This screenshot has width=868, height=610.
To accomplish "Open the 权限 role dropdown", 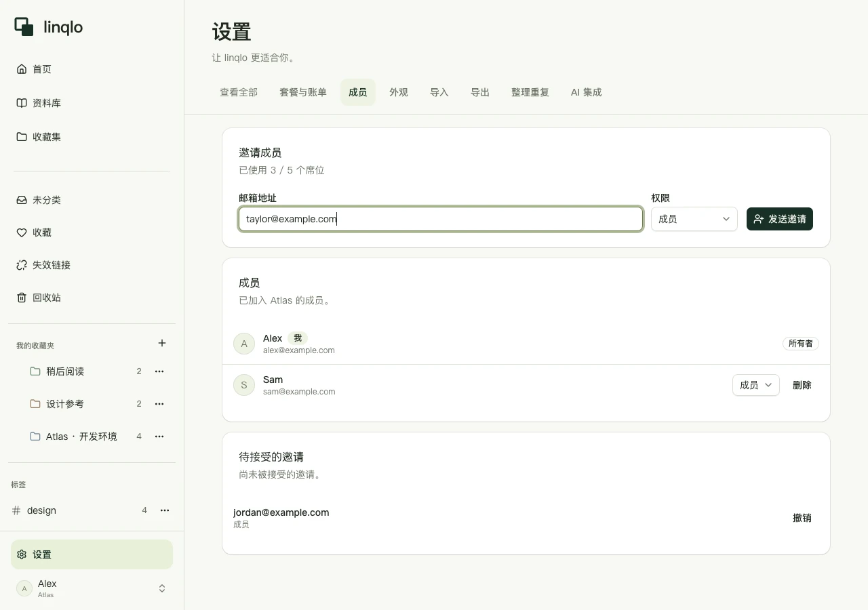I will 694,219.
